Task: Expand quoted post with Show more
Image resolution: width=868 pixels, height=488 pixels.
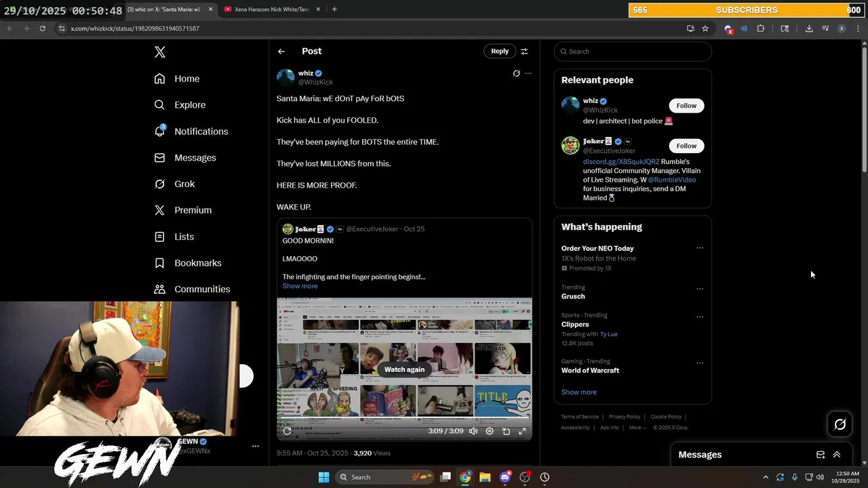Action: [300, 286]
